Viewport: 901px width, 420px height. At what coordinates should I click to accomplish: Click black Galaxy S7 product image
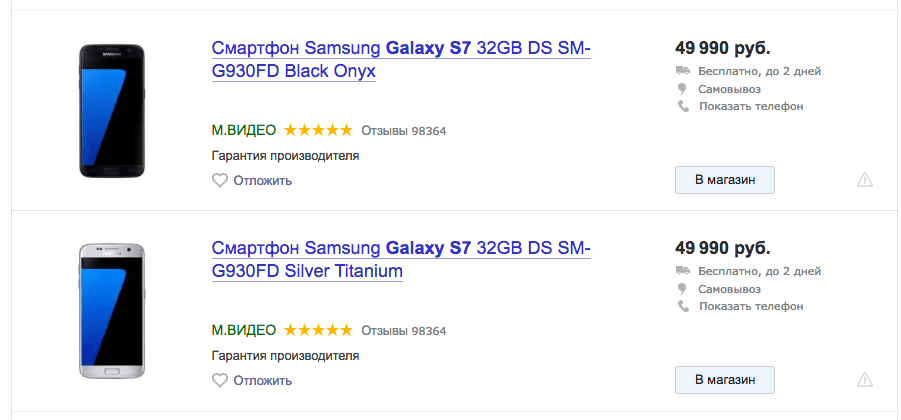pos(111,110)
